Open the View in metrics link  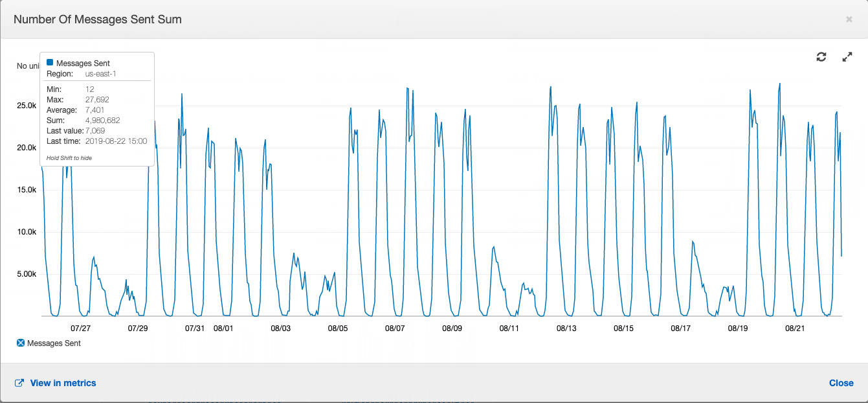[63, 383]
